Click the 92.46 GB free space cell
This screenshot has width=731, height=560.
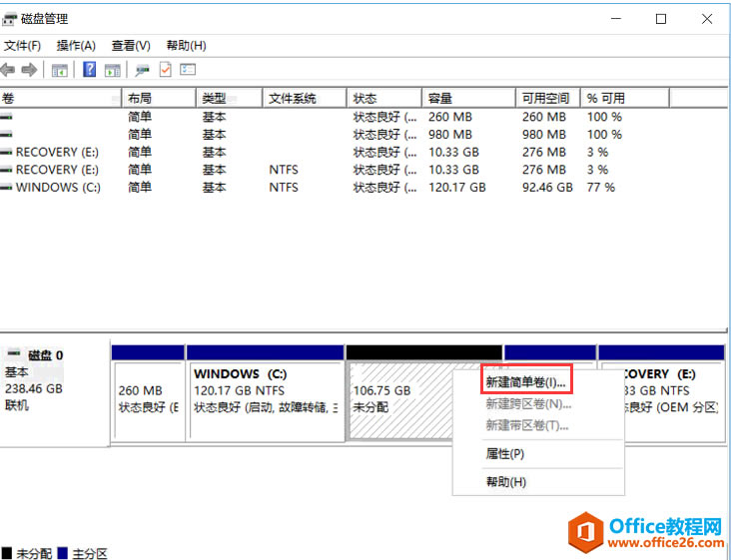point(547,188)
